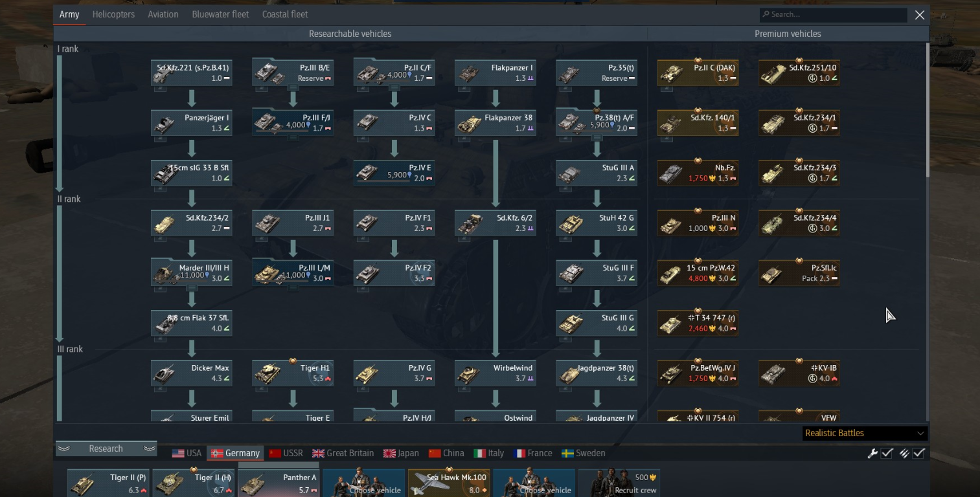
Task: Expand the Marder III/III H group
Action: pyautogui.click(x=192, y=272)
